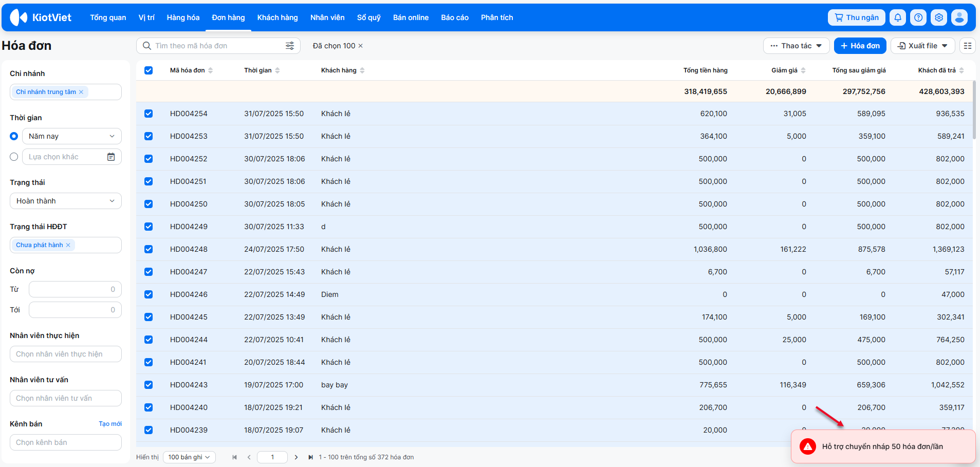980x467 pixels.
Task: Open the settings gear icon
Action: click(938, 17)
